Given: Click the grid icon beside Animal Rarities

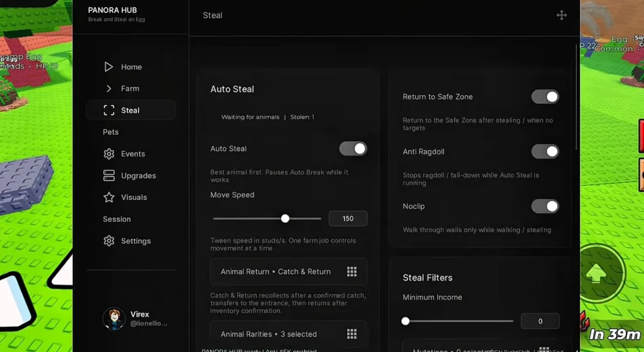Looking at the screenshot, I should pos(352,334).
